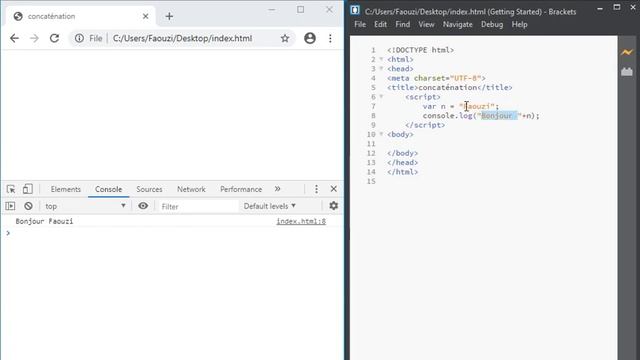Open the Default levels dropdown
640x360 pixels.
(269, 206)
